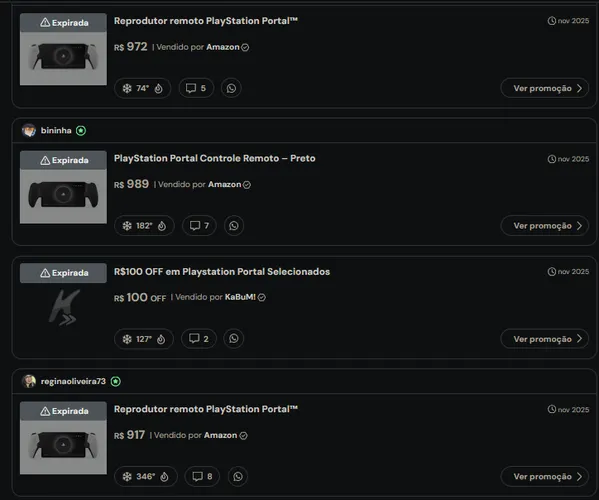The image size is (599, 500).
Task: Vote hot on the KaBuM R$100 OFF deal
Action: pyautogui.click(x=161, y=339)
